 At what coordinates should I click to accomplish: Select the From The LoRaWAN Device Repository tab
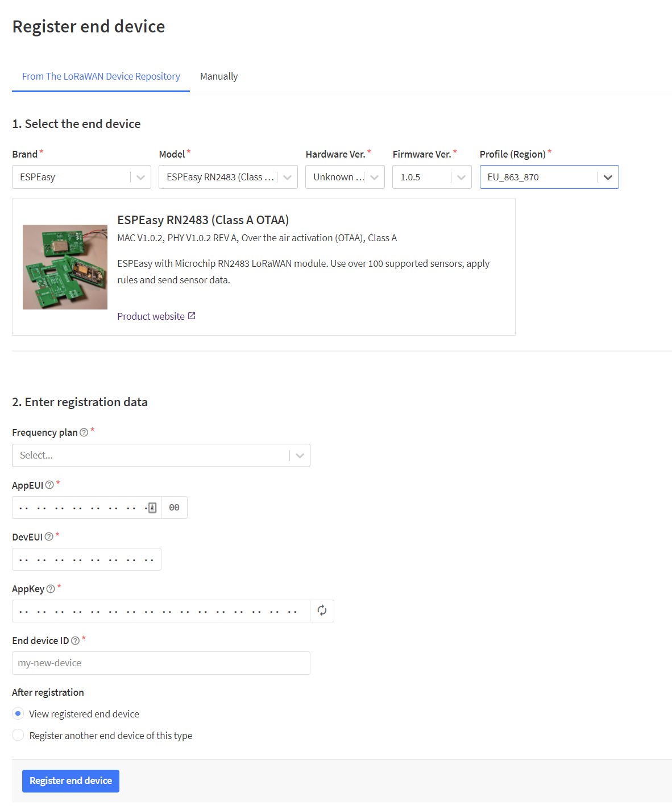pyautogui.click(x=101, y=76)
